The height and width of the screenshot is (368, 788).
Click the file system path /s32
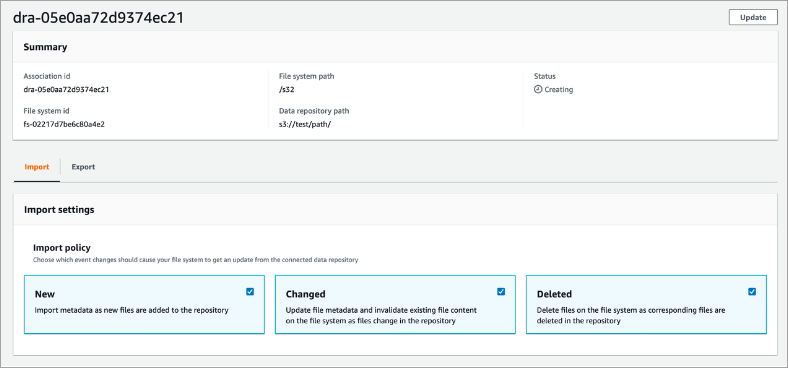click(286, 89)
